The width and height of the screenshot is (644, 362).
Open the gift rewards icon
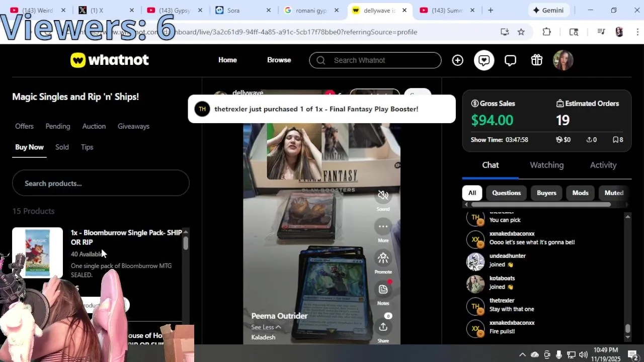pyautogui.click(x=537, y=60)
